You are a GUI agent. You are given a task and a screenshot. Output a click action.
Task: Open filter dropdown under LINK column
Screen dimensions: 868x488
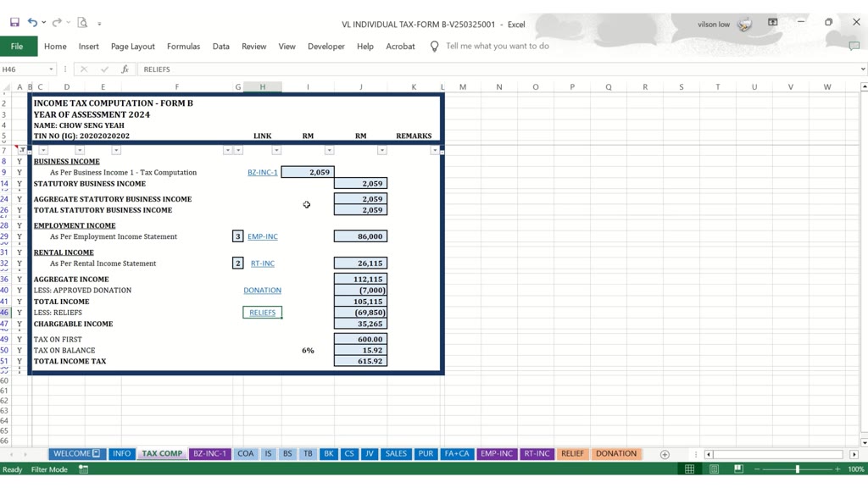point(276,150)
